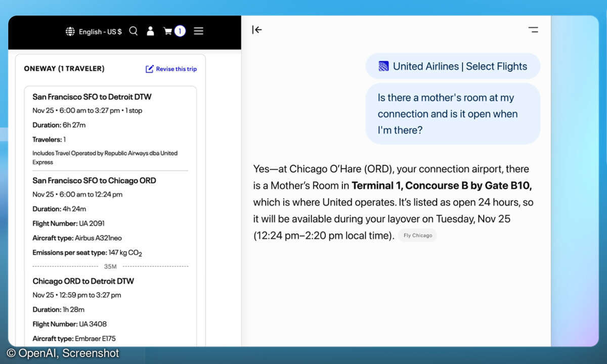This screenshot has height=364, width=607.
Task: Click "San Francisco SFO to Detroit DTW" heading
Action: 92,97
